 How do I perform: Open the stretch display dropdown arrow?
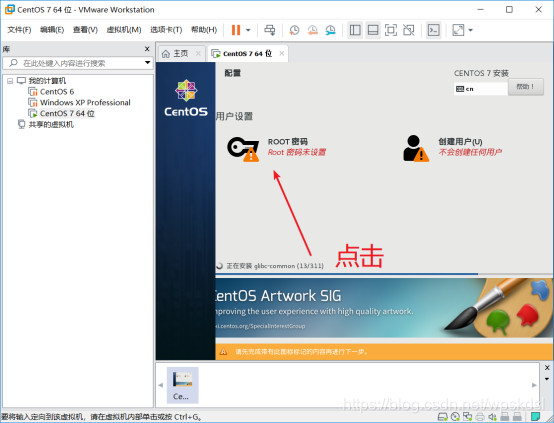click(x=470, y=30)
